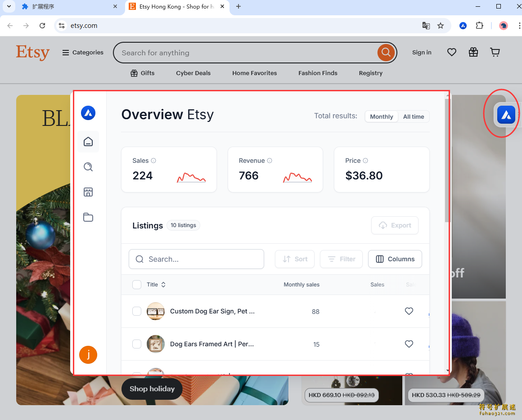The width and height of the screenshot is (522, 420).
Task: Check the Dog Ears Framed Art row checkbox
Action: (137, 344)
